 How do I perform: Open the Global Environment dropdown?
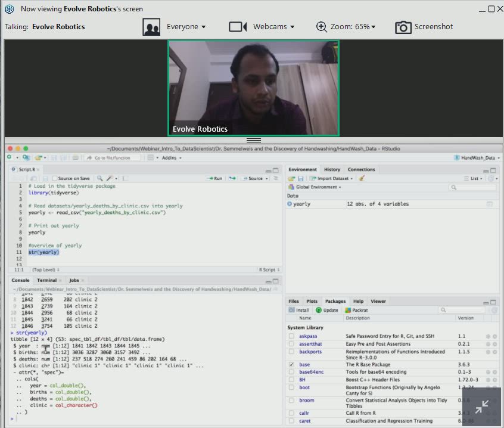point(315,187)
